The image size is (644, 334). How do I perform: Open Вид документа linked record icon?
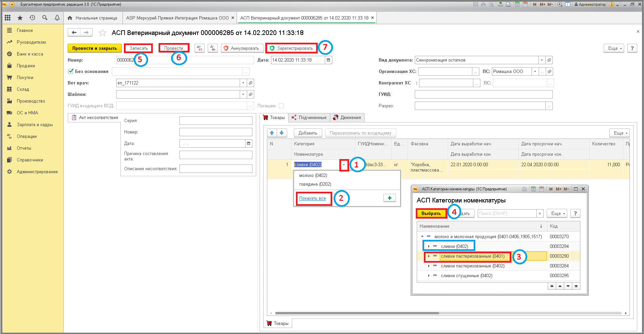(549, 60)
